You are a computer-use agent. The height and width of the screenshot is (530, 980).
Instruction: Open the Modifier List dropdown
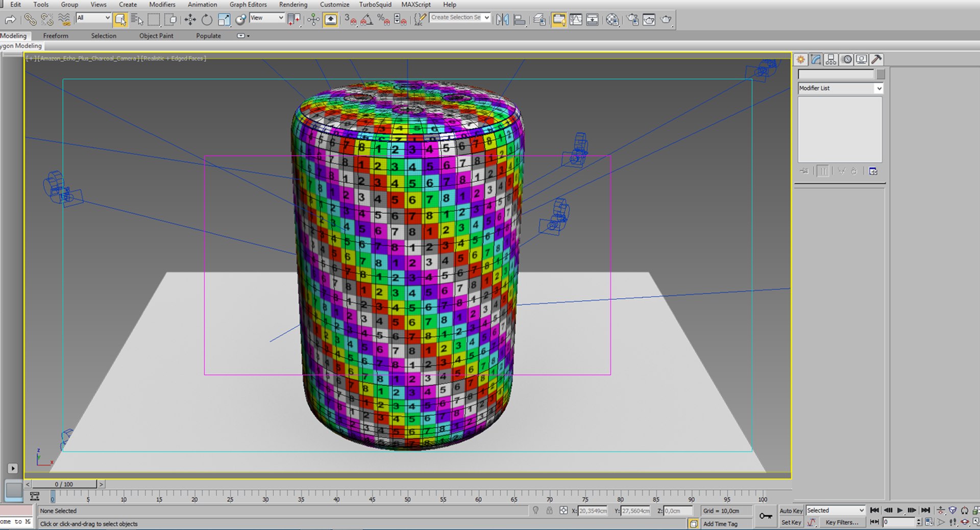click(x=840, y=88)
